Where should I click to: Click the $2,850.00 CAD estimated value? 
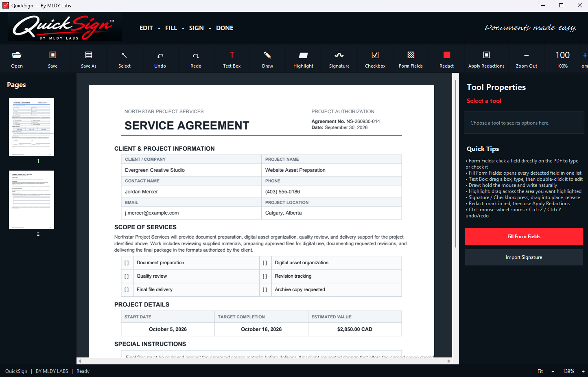click(x=355, y=329)
